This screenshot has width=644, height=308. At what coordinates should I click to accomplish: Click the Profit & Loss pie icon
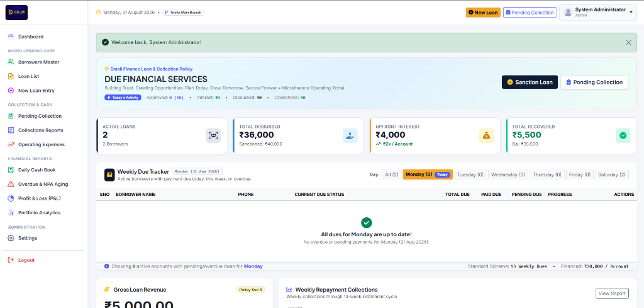11,198
